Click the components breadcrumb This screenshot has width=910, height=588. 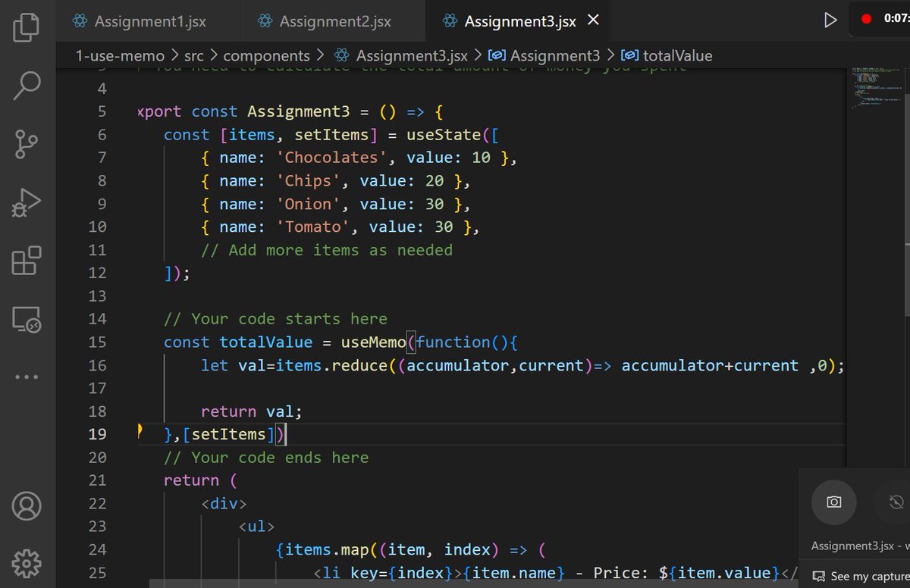[x=266, y=55]
